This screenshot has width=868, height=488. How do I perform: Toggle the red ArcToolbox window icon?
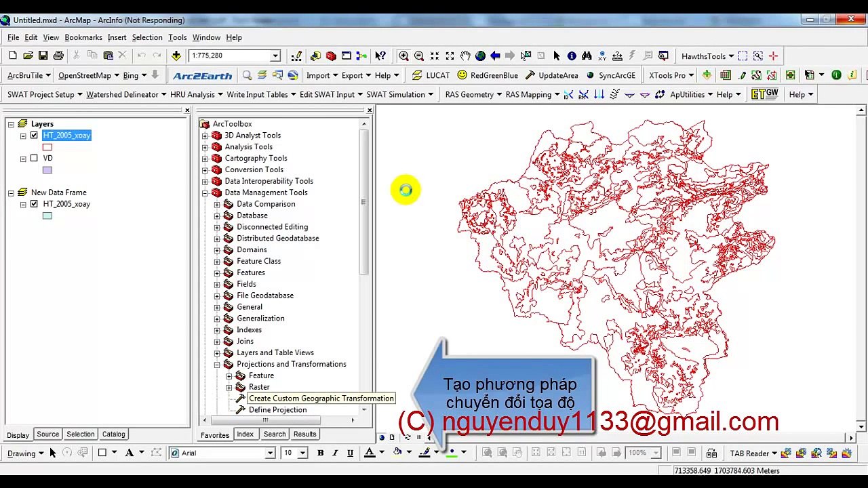pyautogui.click(x=331, y=56)
